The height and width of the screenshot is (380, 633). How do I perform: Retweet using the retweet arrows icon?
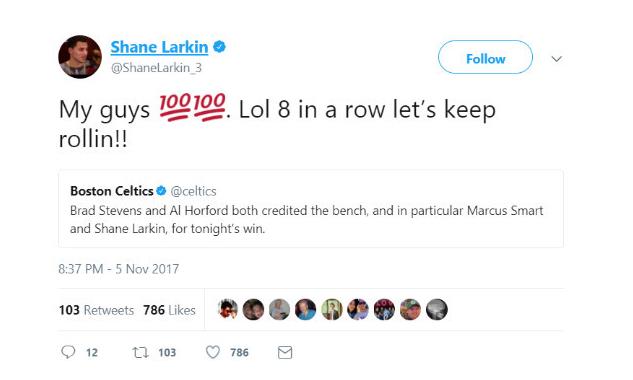click(x=140, y=353)
